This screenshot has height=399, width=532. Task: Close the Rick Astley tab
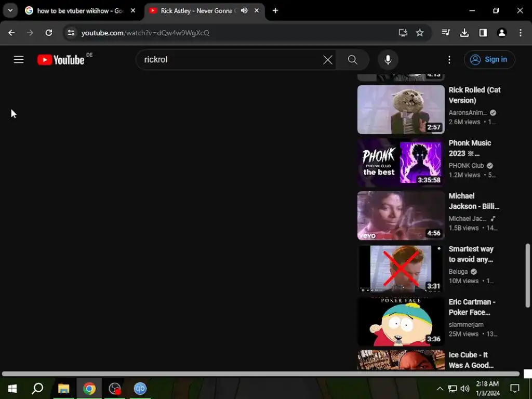pyautogui.click(x=257, y=10)
